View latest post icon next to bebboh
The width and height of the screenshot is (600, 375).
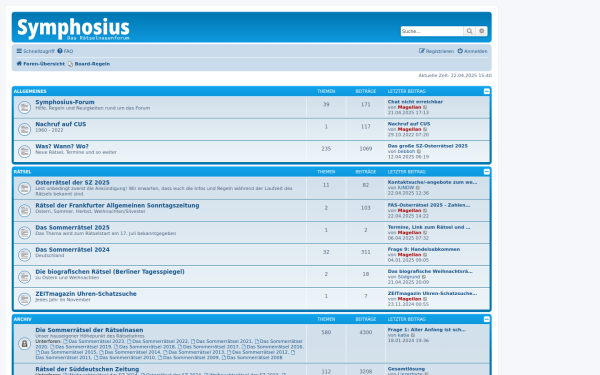tap(419, 152)
